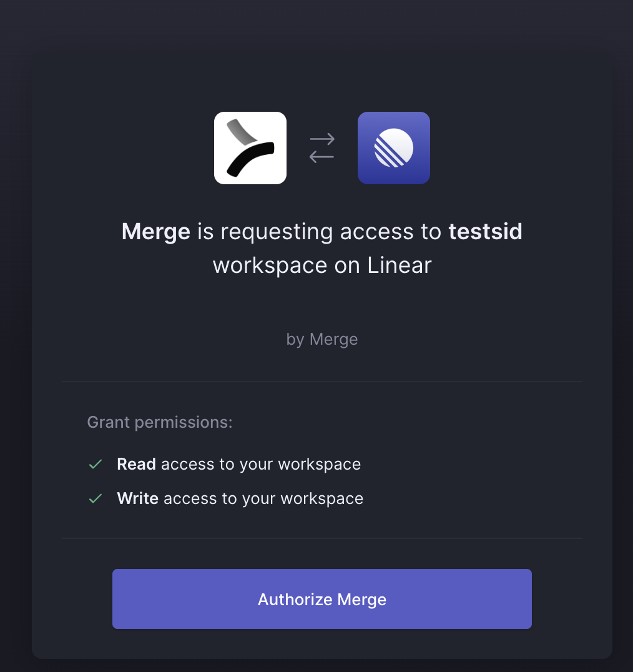
Task: Click the two-way exchange arrows icon
Action: pos(321,148)
